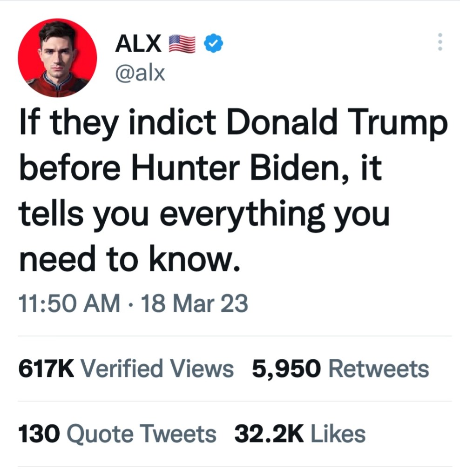Viewport: 460px width, 476px height.
Task: Click the 130 quote tweet count
Action: (39, 434)
